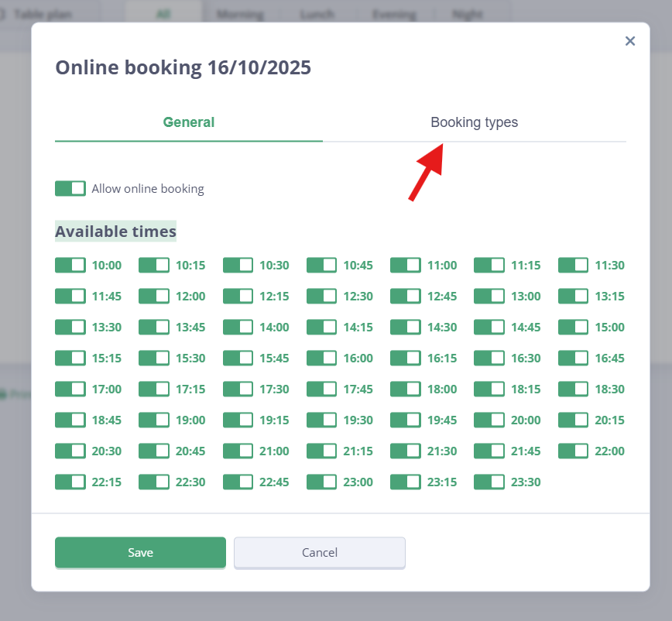Save the online booking settings

click(140, 553)
